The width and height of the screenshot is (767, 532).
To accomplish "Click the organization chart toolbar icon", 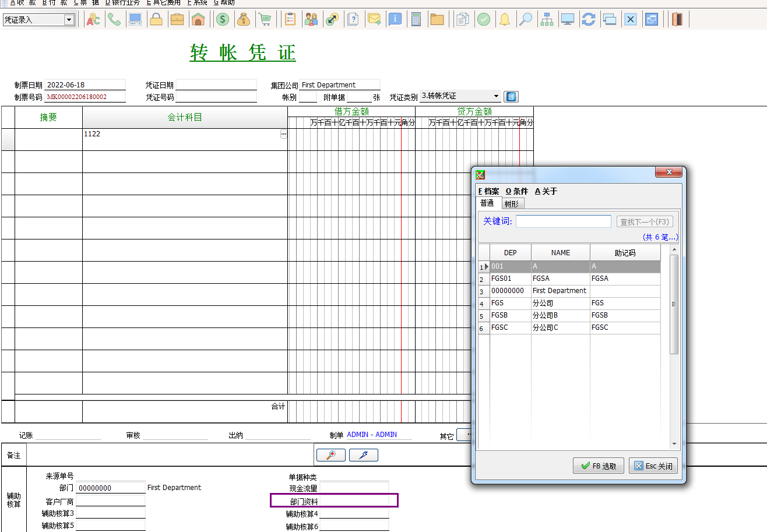I will [x=547, y=19].
